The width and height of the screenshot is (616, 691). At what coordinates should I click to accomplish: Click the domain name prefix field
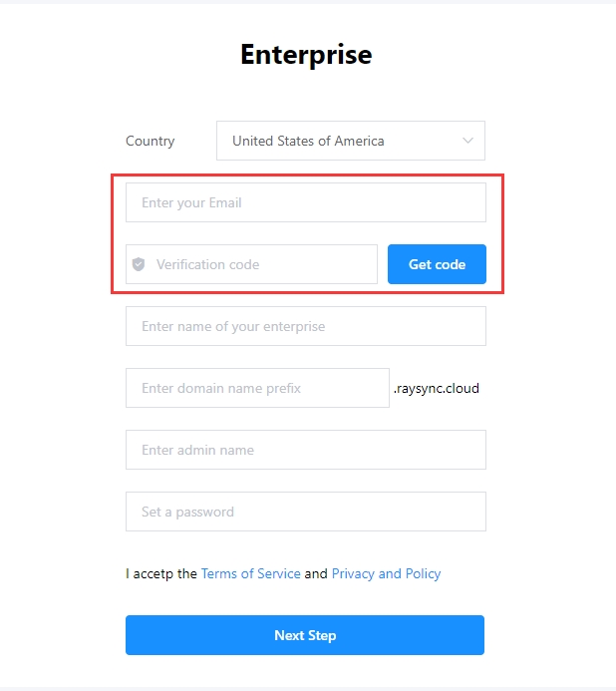pyautogui.click(x=257, y=388)
